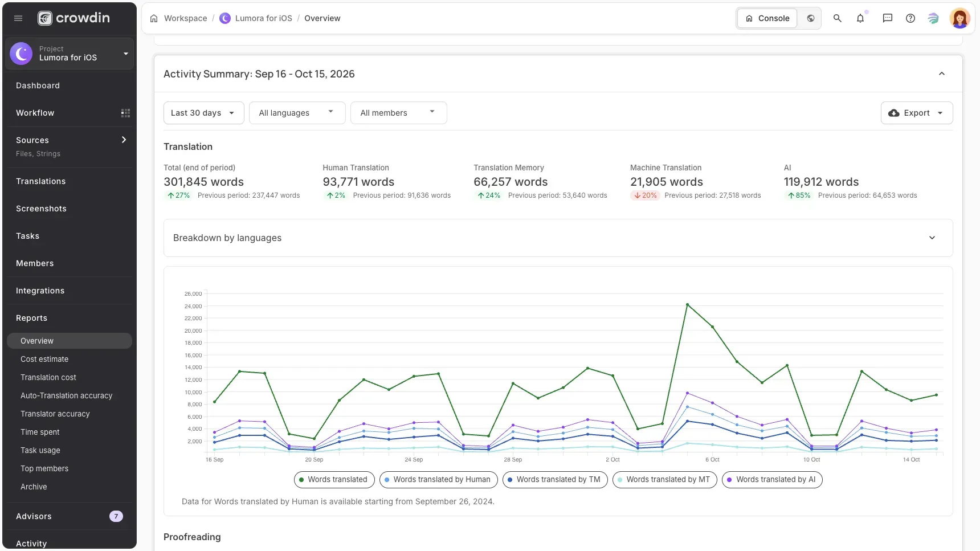Screen dimensions: 980x551
Task: Click the Workflow grid icon
Action: coord(125,113)
